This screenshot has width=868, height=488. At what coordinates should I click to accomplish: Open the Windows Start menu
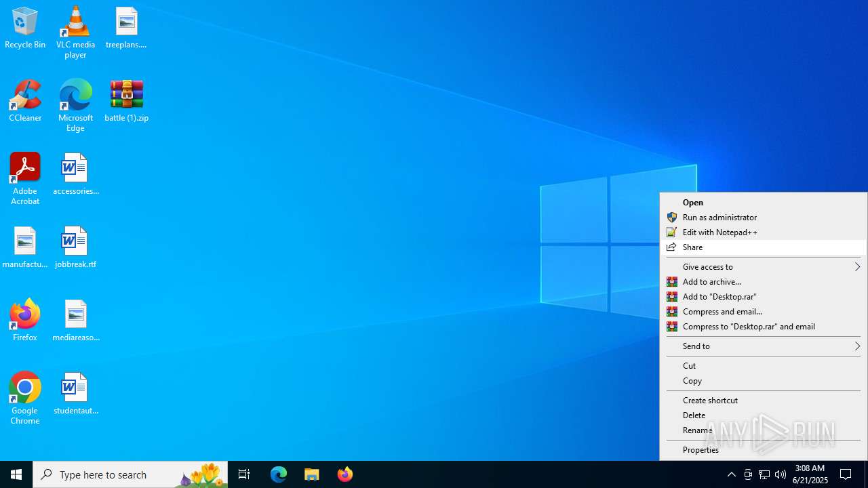click(x=16, y=474)
